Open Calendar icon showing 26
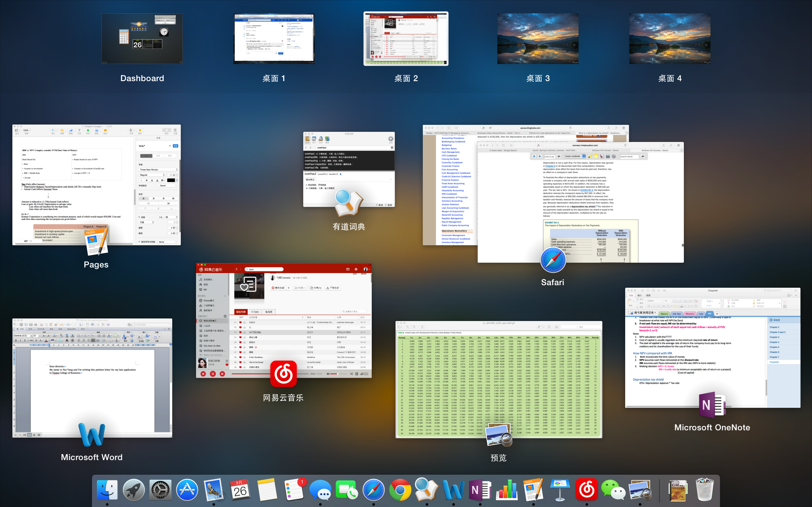 (240, 490)
